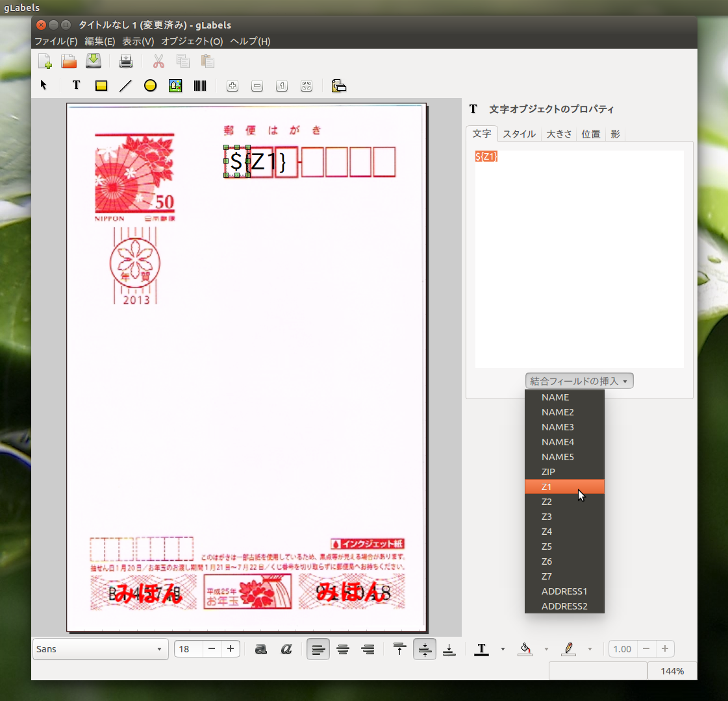Cut the selection with the scissors icon
The width and height of the screenshot is (728, 701).
159,61
